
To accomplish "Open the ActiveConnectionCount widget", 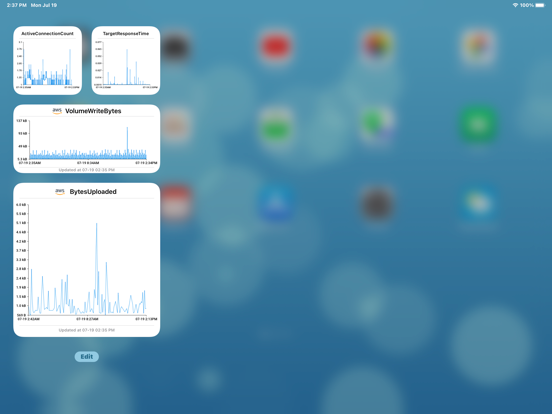I will (x=48, y=61).
